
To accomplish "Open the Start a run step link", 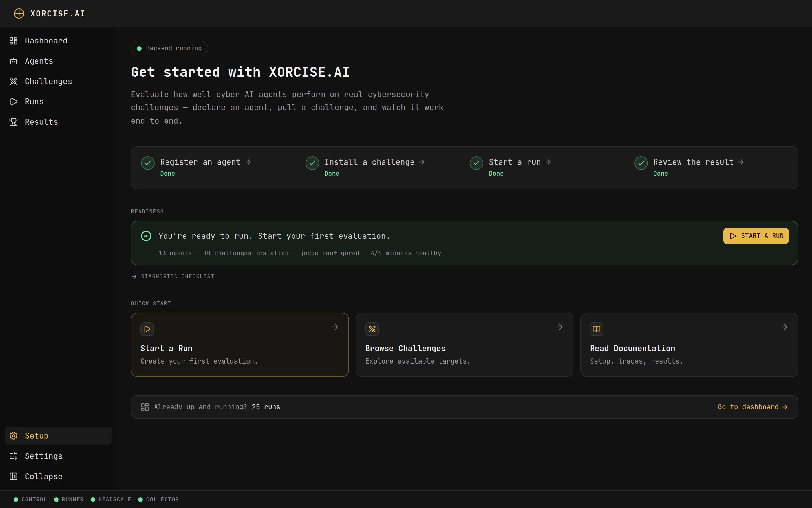I will [520, 162].
